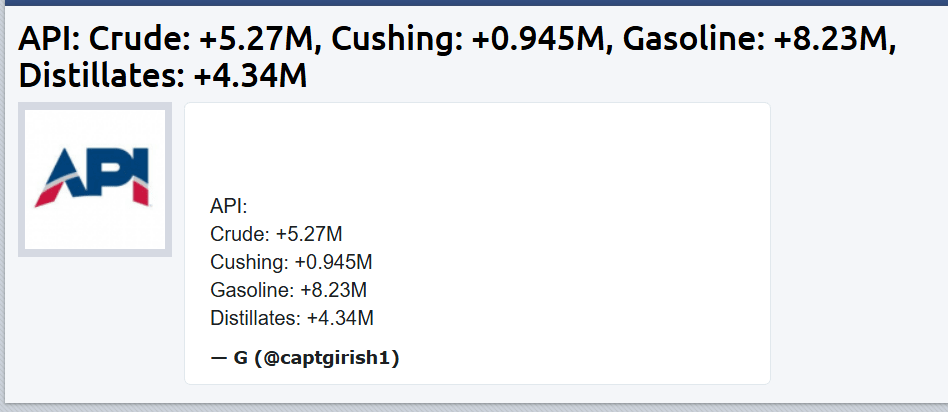Click 'Gasoline: +8.23M,' in the headline
This screenshot has height=412, width=948.
pyautogui.click(x=759, y=40)
